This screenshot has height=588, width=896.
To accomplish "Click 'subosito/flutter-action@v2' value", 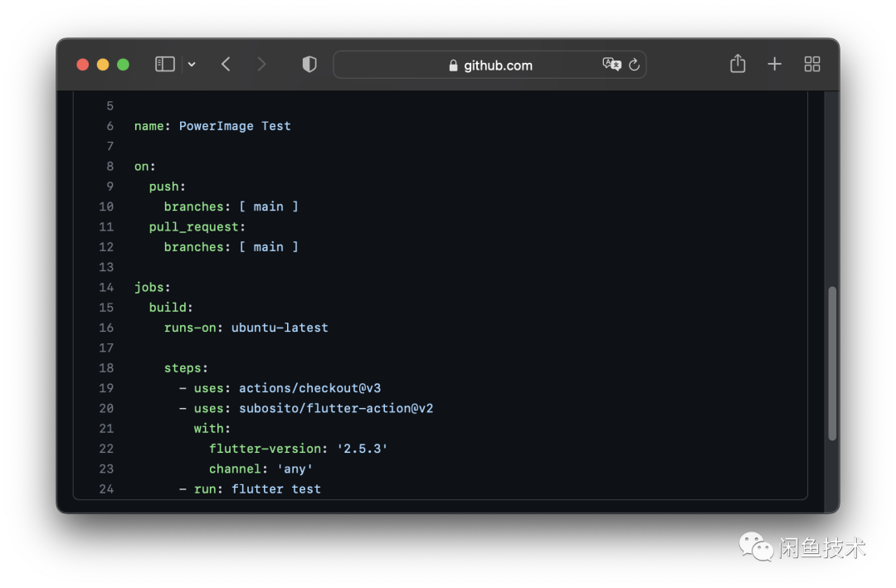I will pyautogui.click(x=336, y=409).
